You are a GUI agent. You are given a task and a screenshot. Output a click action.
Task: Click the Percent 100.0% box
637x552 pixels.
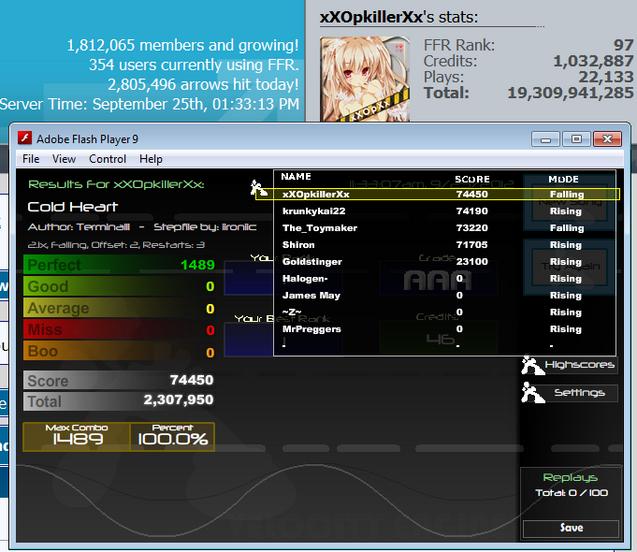[172, 437]
